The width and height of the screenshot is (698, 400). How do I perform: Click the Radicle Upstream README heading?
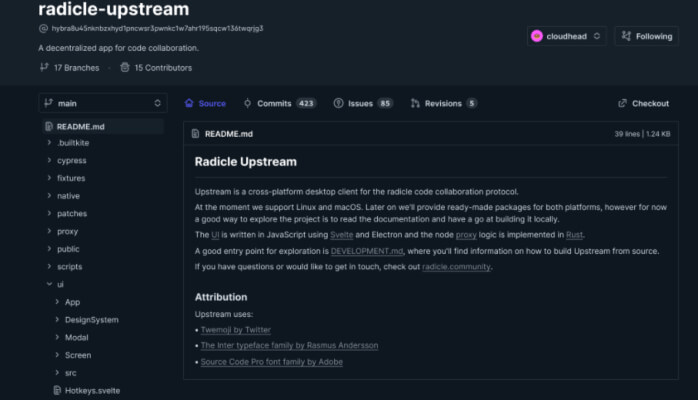tap(246, 162)
